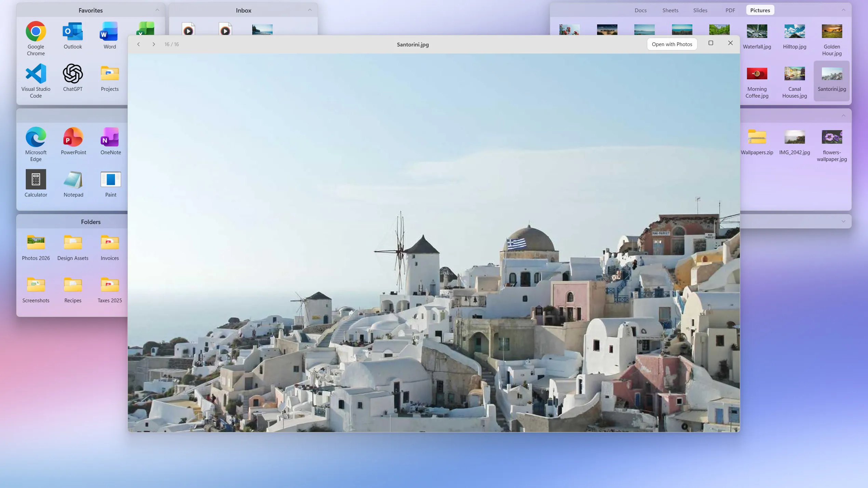This screenshot has width=868, height=488.
Task: Click the Santorini photo in preview
Action: 434,242
